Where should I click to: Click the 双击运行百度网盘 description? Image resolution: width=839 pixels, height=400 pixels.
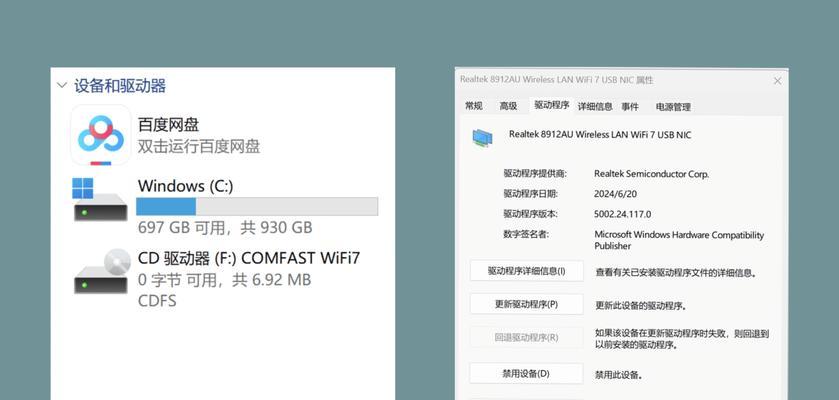pos(199,147)
